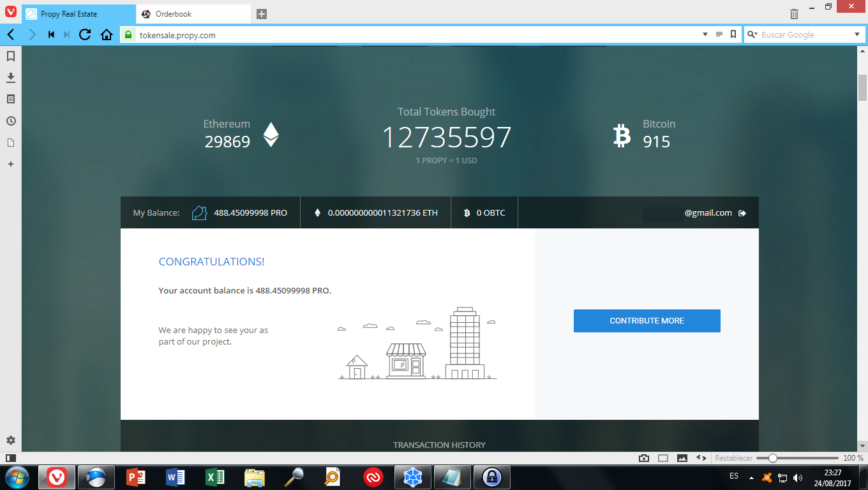Toggle the side panel visibility

pos(11,458)
